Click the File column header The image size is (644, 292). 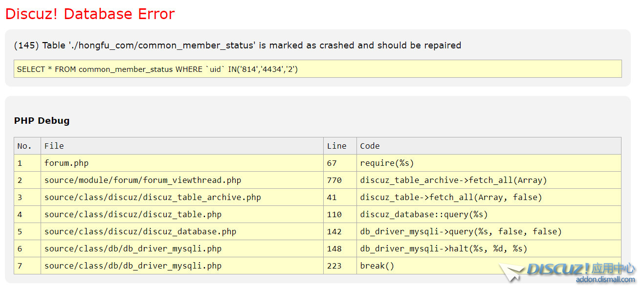coord(54,146)
